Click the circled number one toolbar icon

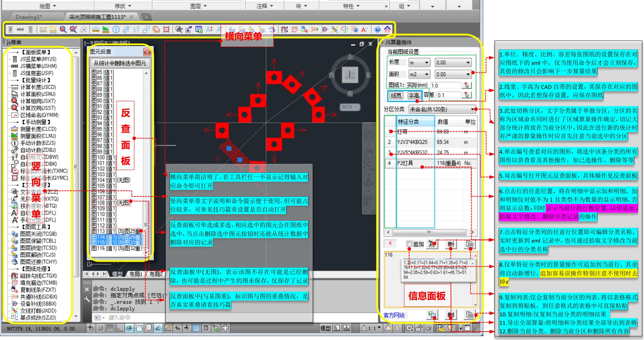point(116,30)
